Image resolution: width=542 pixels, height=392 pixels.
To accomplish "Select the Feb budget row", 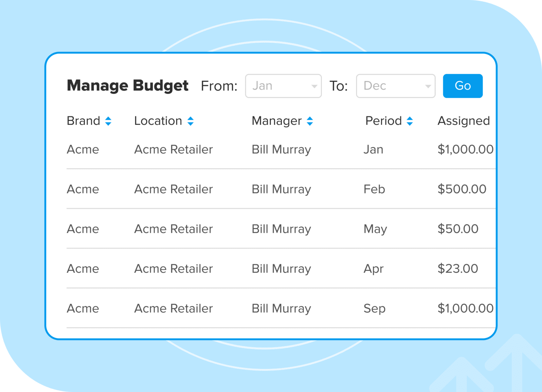I will tap(281, 189).
